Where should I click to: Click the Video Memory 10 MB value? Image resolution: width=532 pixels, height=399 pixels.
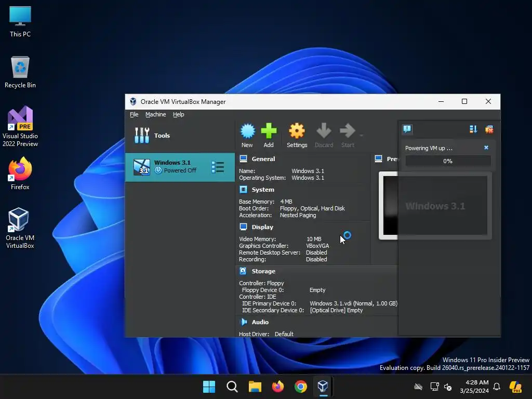(314, 239)
